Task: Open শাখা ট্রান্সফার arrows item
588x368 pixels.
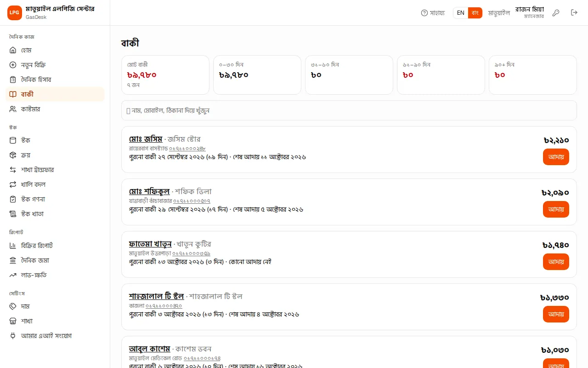Action: (x=55, y=170)
